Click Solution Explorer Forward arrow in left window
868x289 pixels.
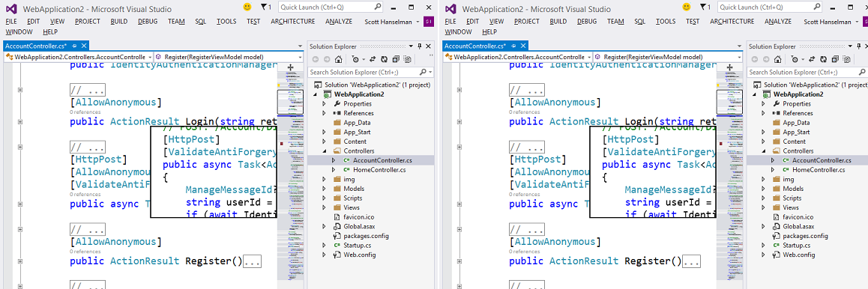coord(327,59)
